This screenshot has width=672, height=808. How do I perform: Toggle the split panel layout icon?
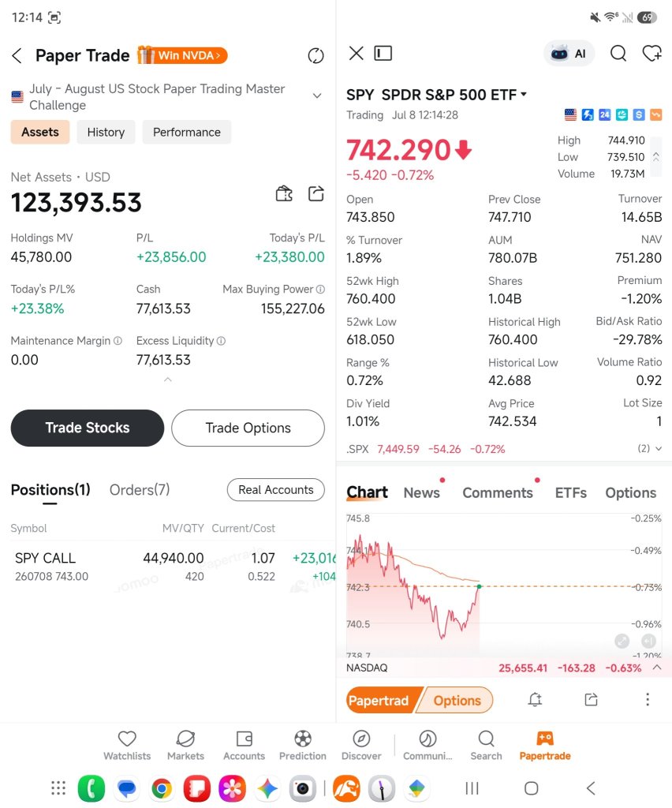tap(383, 53)
